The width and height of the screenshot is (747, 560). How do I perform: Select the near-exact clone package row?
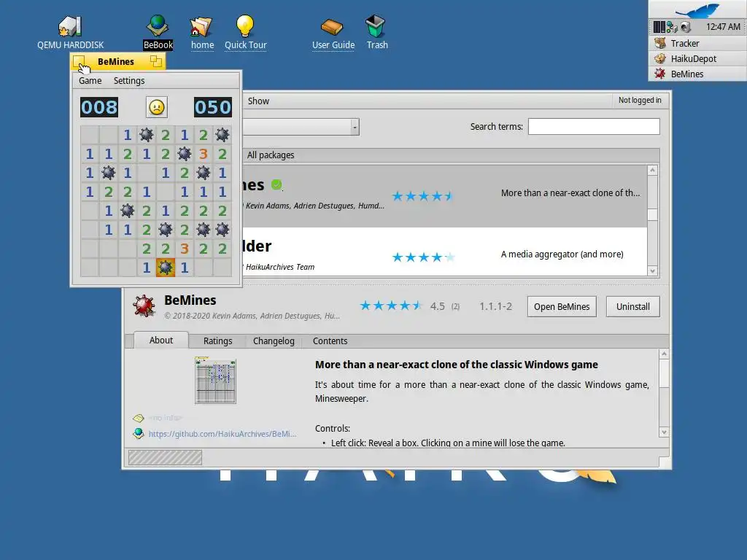445,196
